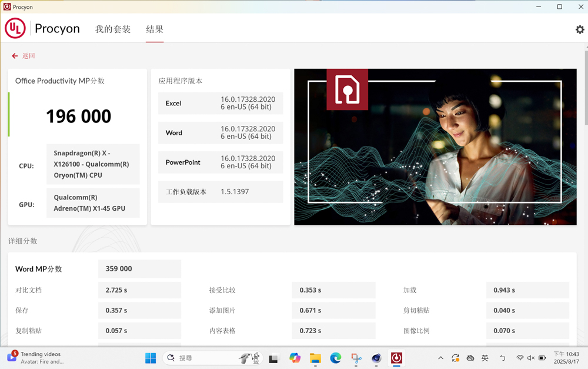Click the taskbar 搜尋 search box

pyautogui.click(x=213, y=358)
